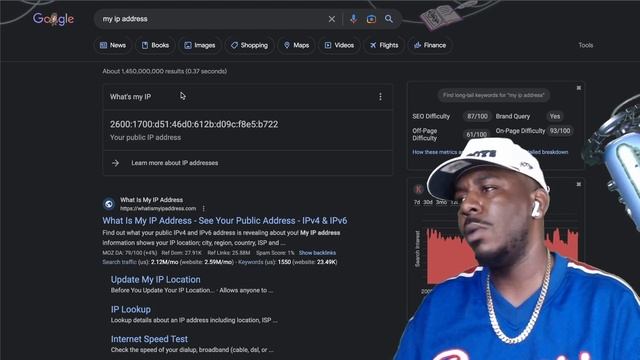Open the Update My IP Location sitelink
The height and width of the screenshot is (360, 640).
pos(156,280)
